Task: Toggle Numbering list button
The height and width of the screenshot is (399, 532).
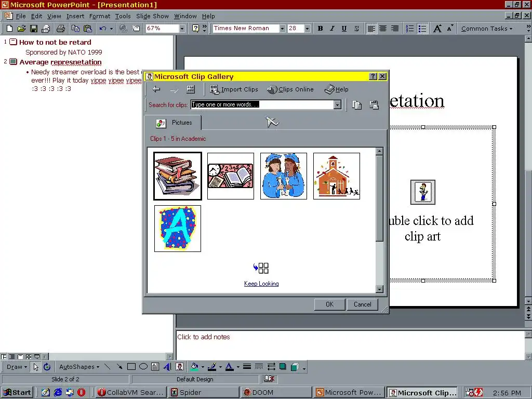Action: point(410,29)
